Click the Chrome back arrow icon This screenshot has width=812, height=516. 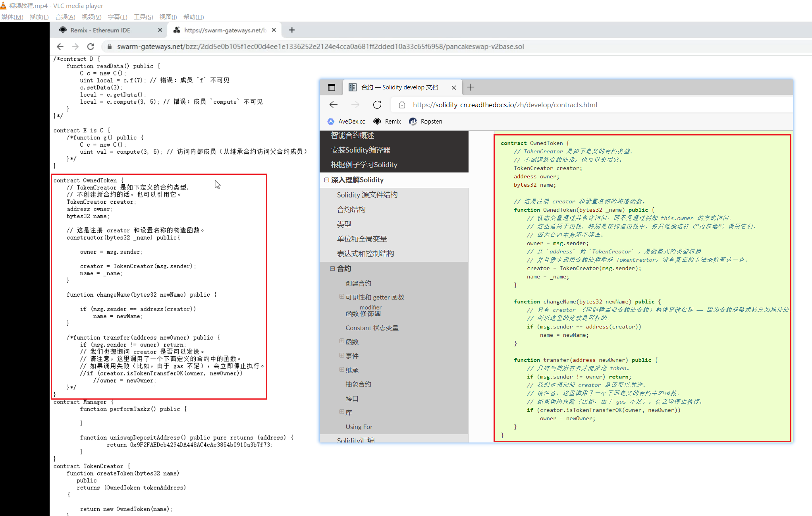pos(60,46)
